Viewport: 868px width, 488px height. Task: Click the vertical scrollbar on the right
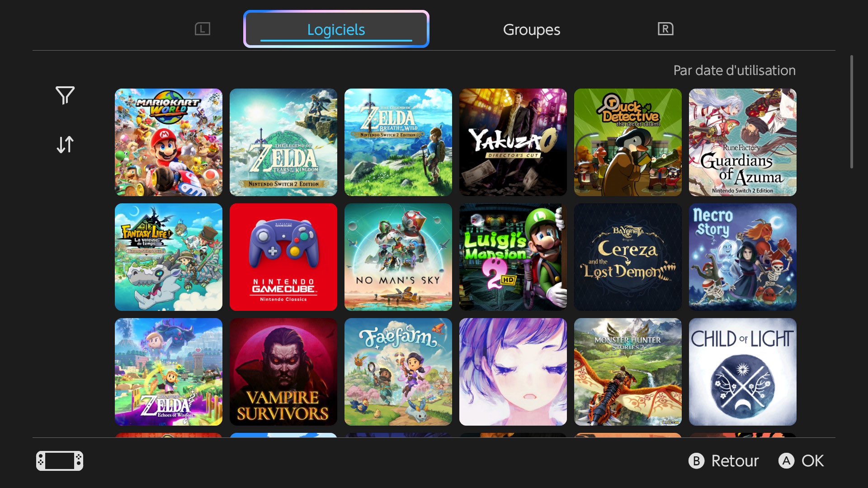(x=852, y=112)
